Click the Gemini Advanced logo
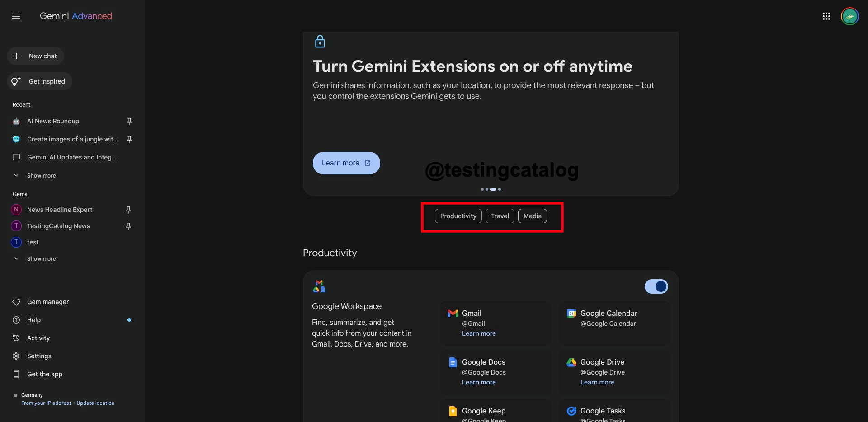Screen dimensions: 868x422 [76, 16]
